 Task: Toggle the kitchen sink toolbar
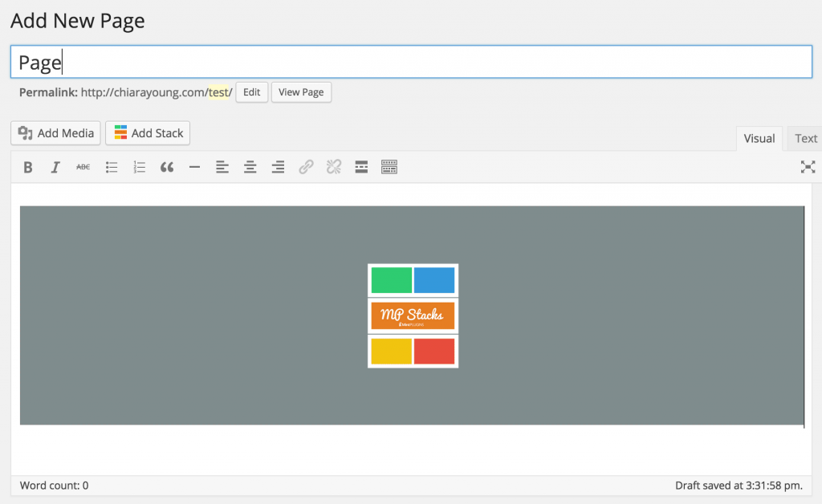coord(389,167)
